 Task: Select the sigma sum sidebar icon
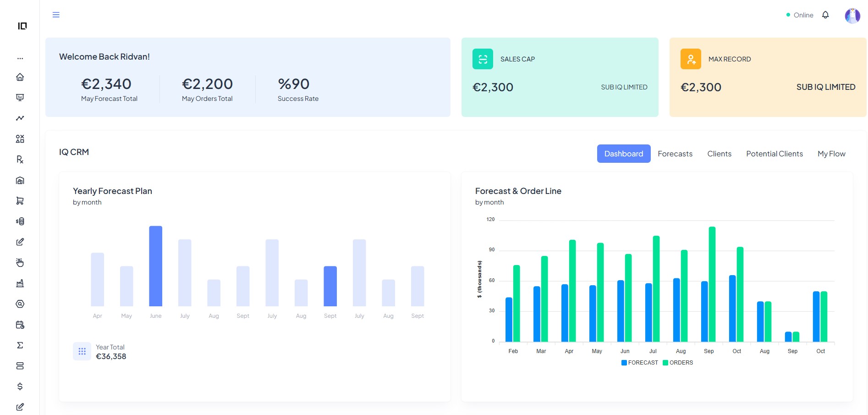coord(20,345)
